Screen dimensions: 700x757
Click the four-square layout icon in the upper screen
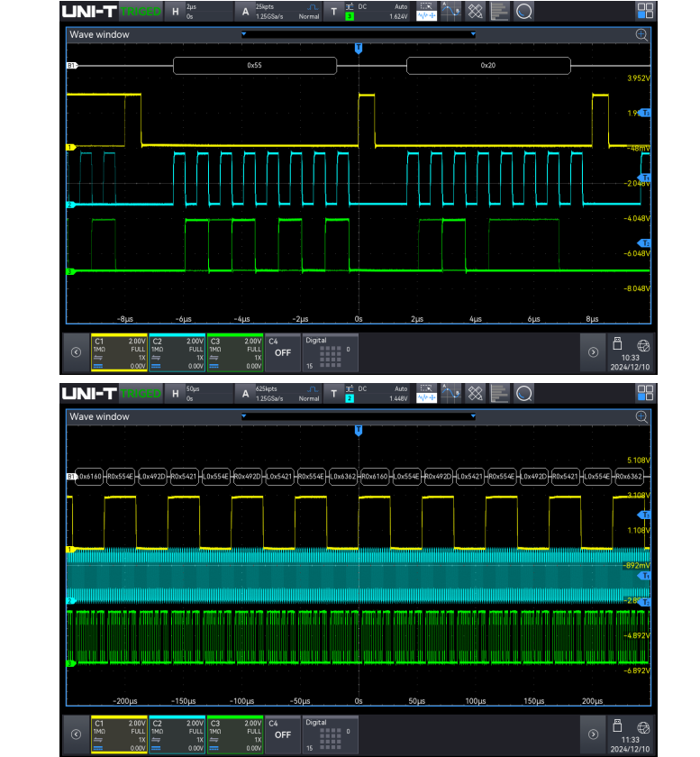coord(646,12)
